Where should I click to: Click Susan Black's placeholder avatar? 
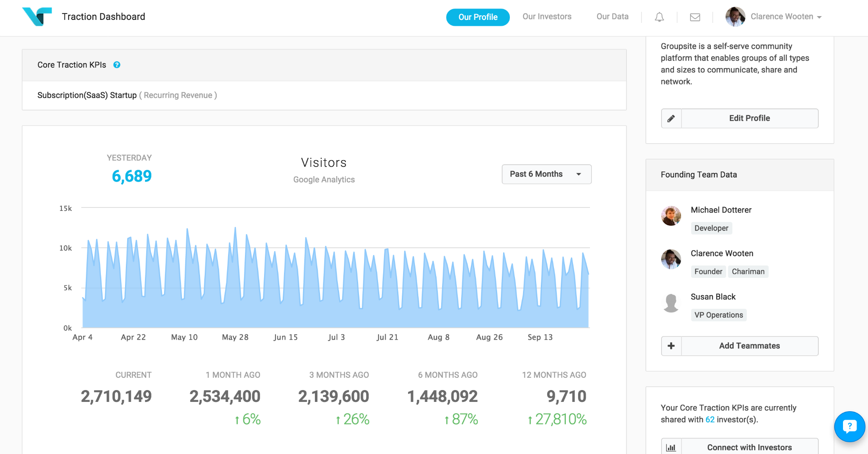tap(671, 303)
